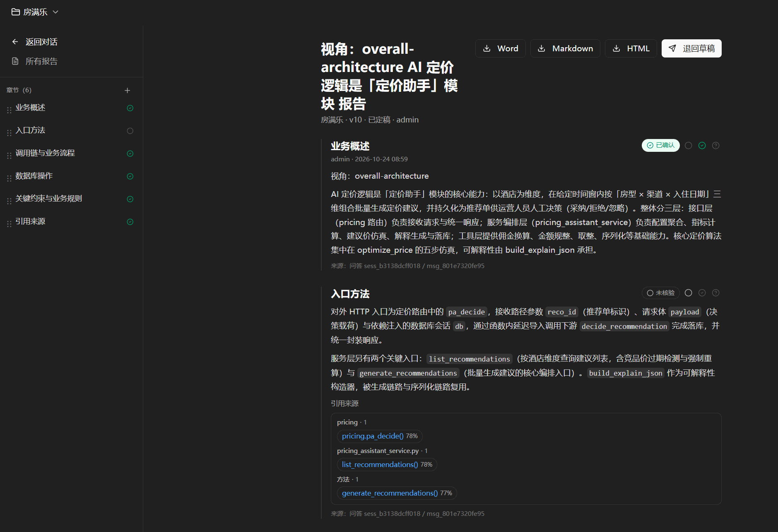Screen dimensions: 778x532
Task: Click the question-mark icon on 入口方法 section
Action: pyautogui.click(x=716, y=293)
